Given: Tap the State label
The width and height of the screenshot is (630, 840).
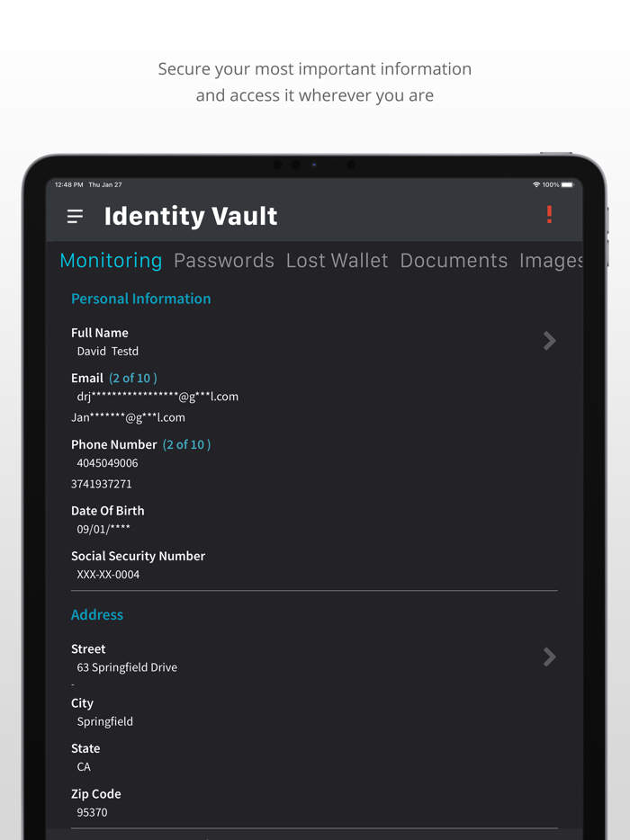Looking at the screenshot, I should coord(85,748).
